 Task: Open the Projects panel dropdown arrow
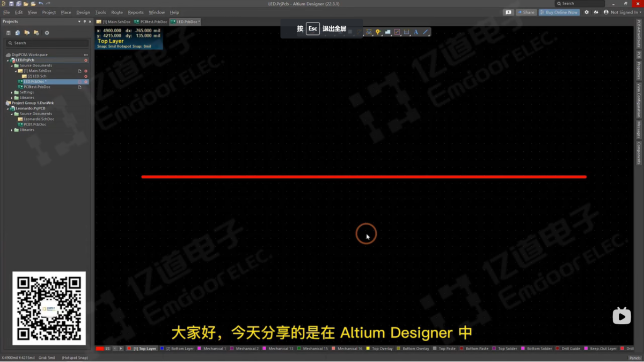[x=79, y=21]
